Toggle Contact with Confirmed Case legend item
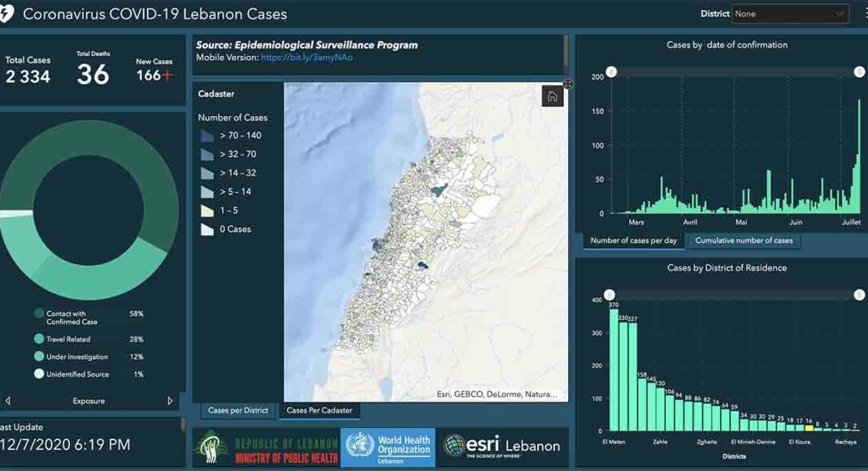This screenshot has width=868, height=471. tap(39, 313)
